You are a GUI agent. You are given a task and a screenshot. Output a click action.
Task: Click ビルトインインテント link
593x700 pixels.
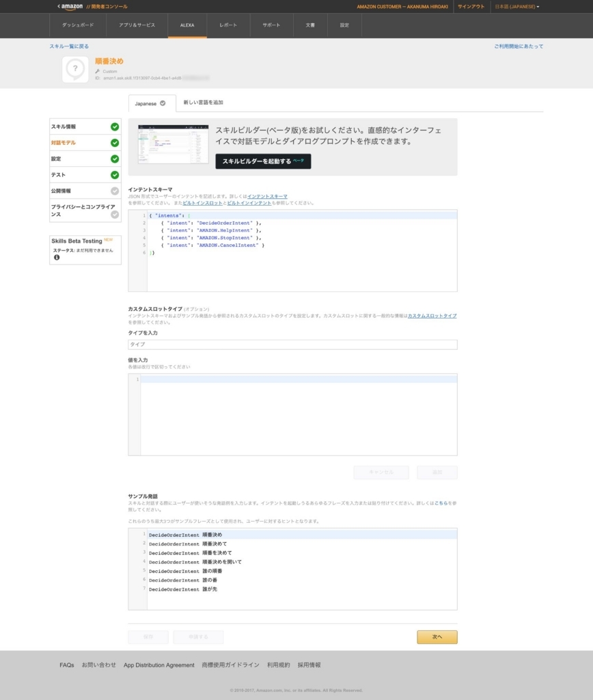click(249, 203)
